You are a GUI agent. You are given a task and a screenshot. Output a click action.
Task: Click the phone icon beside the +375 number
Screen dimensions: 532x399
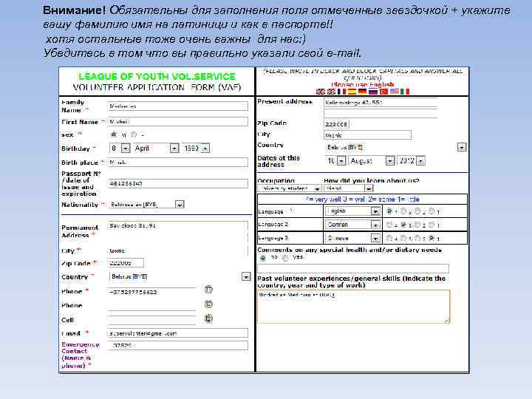pos(208,290)
